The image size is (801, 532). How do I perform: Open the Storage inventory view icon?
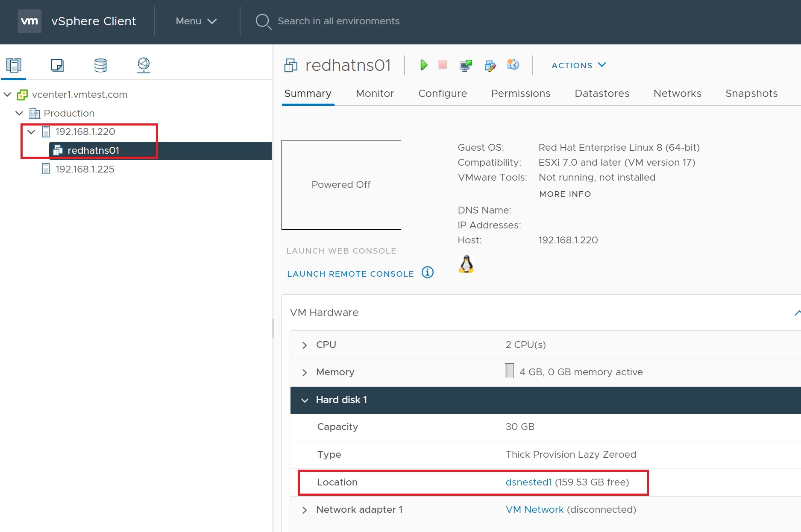[100, 65]
